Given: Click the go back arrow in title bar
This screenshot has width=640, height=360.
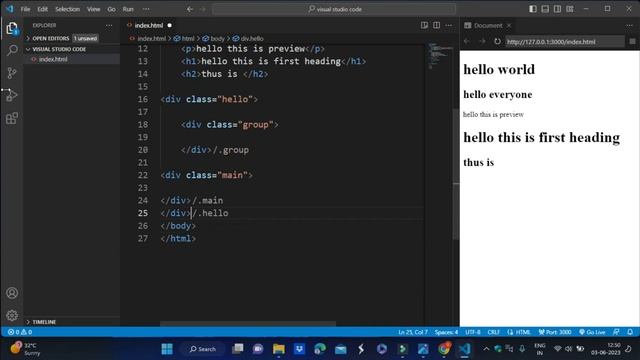Looking at the screenshot, I should (x=190, y=9).
